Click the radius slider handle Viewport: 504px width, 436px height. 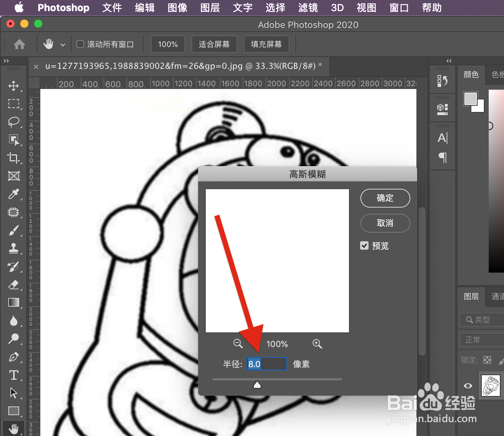257,385
